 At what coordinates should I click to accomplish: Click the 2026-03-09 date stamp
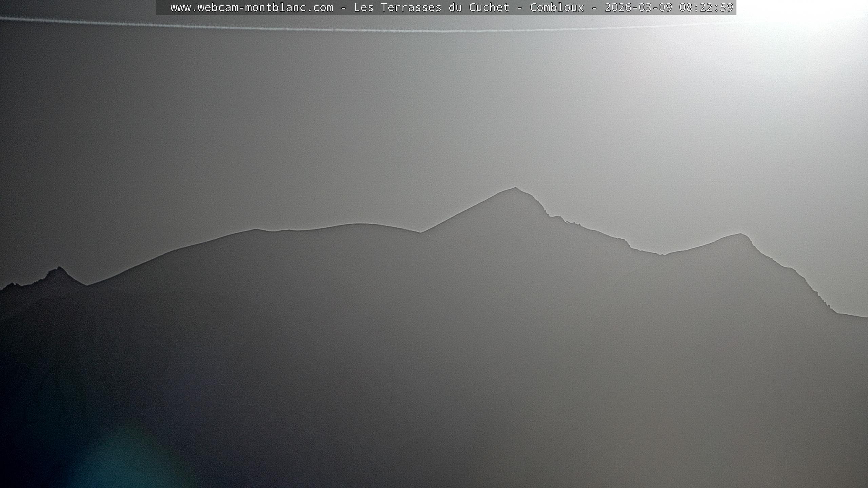[x=638, y=7]
